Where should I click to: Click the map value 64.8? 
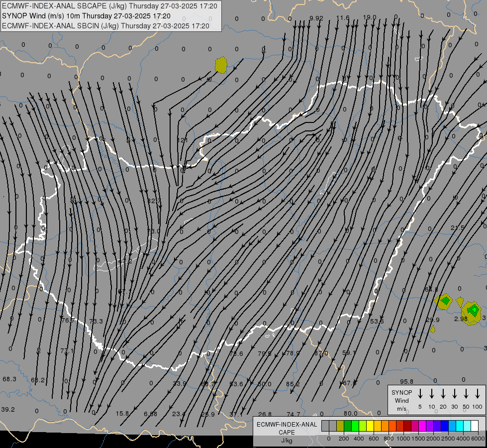coord(431,289)
